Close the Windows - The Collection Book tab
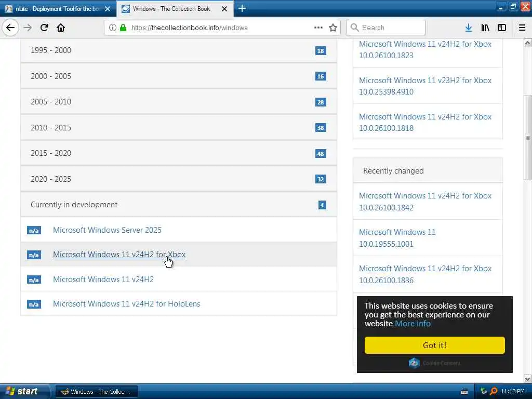This screenshot has height=399, width=532. click(224, 9)
